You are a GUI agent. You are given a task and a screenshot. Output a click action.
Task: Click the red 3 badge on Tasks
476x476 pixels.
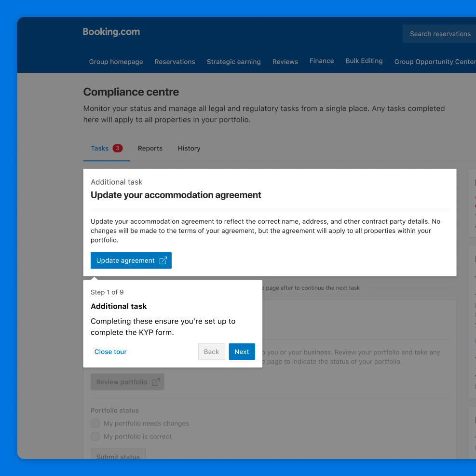[117, 149]
